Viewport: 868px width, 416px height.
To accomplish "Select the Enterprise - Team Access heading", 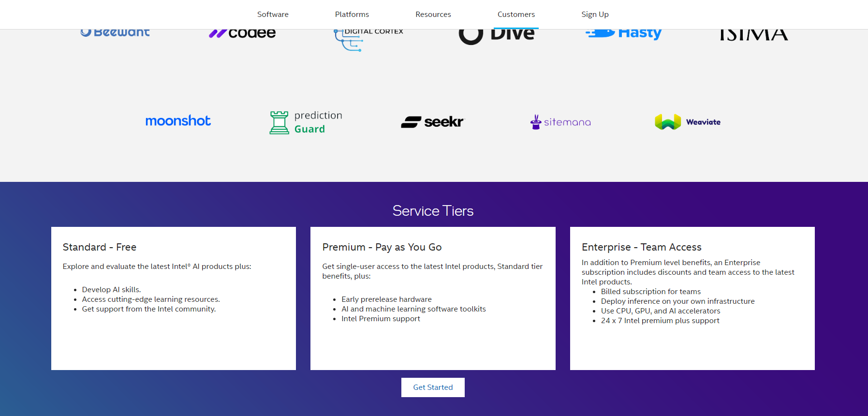I will [x=642, y=247].
